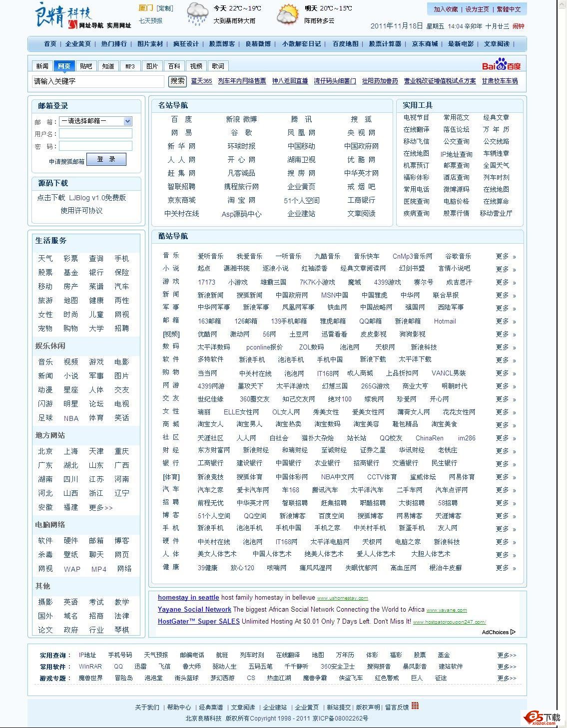Screen dimensions: 567x728
Task: Click Hotmail in the 邮箱 row
Action: coord(445,321)
